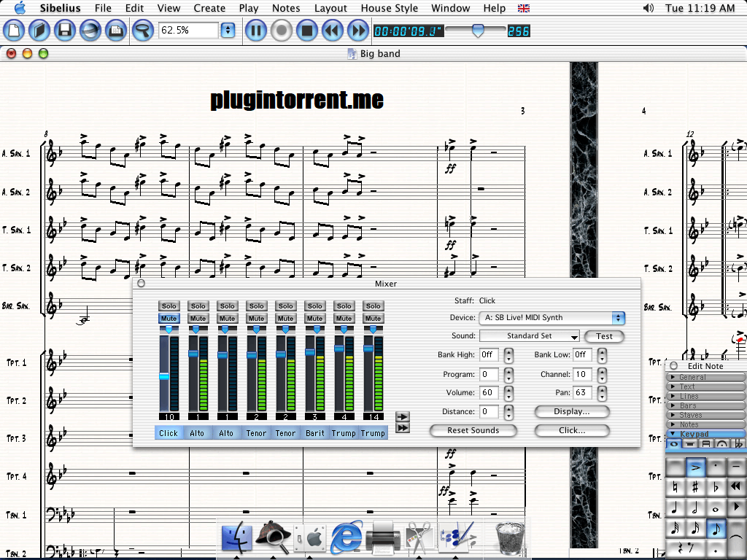Click the Print toolbar icon

click(x=116, y=31)
